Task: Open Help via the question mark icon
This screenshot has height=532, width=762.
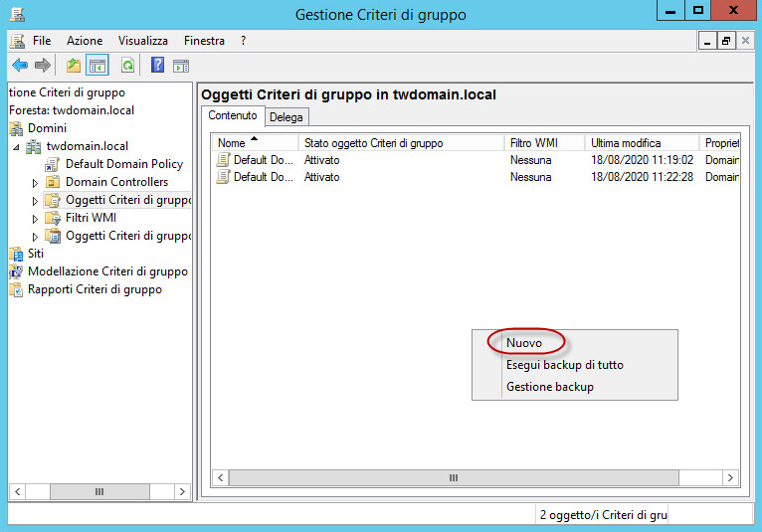Action: point(157,66)
